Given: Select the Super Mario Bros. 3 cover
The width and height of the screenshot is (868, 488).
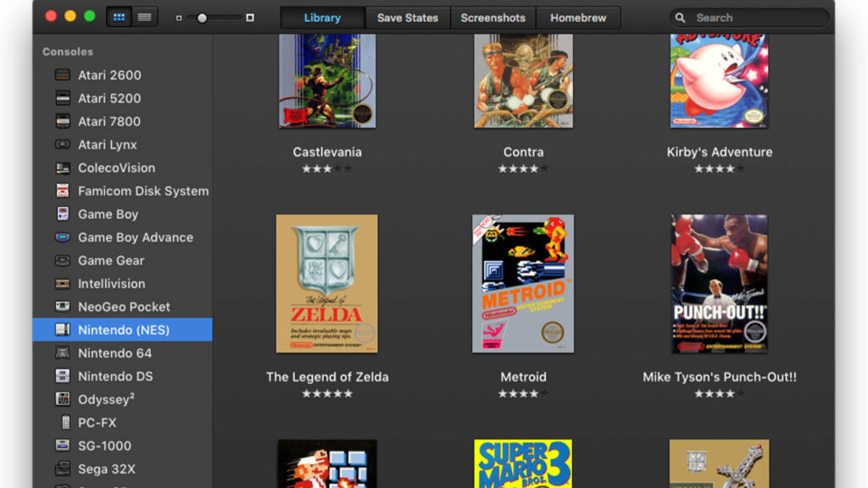Looking at the screenshot, I should (x=523, y=463).
